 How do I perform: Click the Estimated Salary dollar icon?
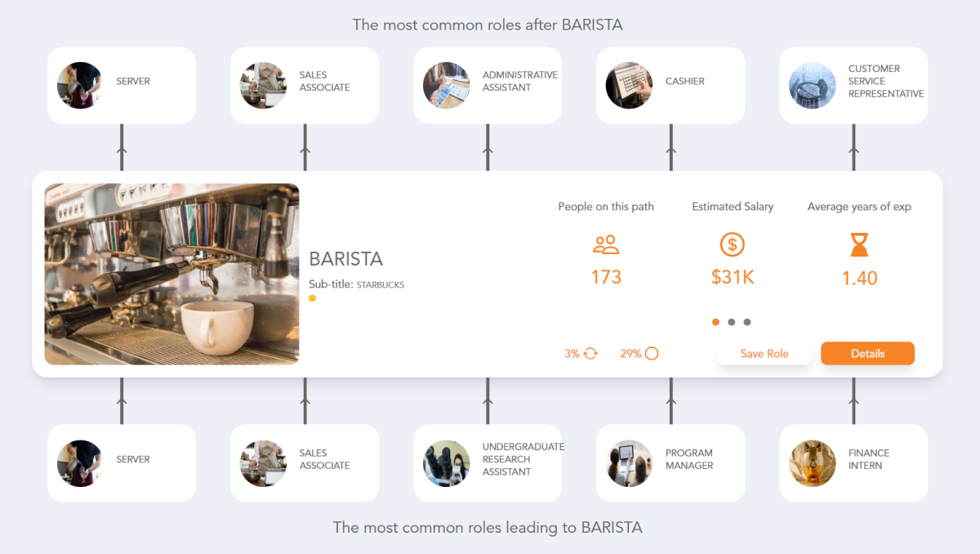(732, 244)
